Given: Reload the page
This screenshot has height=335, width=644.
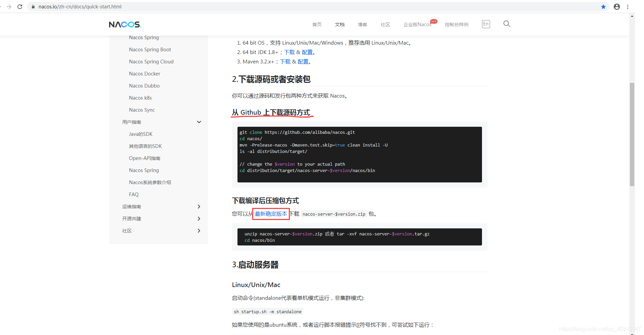Looking at the screenshot, I should [20, 7].
